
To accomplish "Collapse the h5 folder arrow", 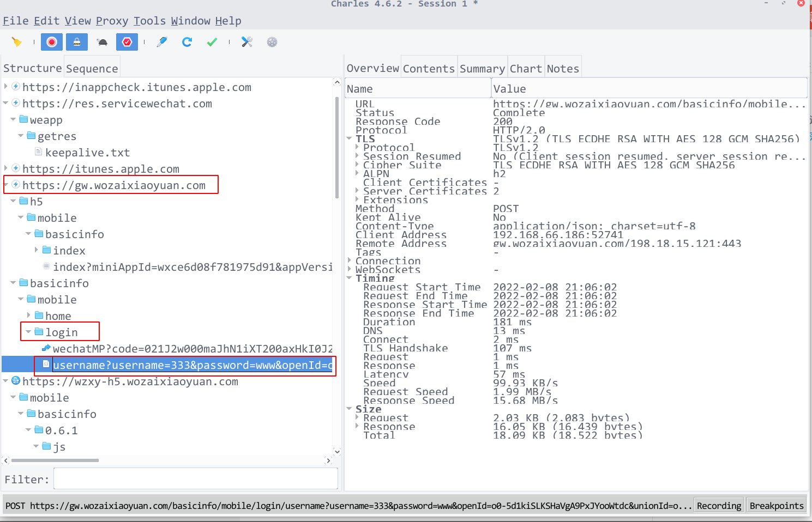I will click(x=13, y=201).
